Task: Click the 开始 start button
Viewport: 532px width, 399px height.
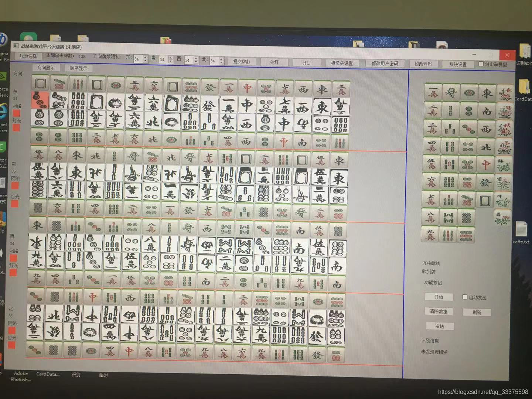Action: point(439,297)
